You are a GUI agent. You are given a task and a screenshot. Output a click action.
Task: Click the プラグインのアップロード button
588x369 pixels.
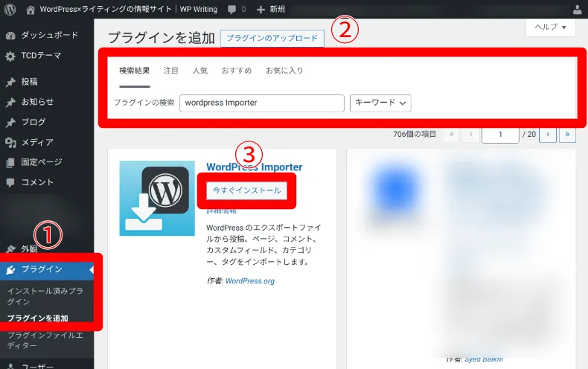(x=272, y=38)
